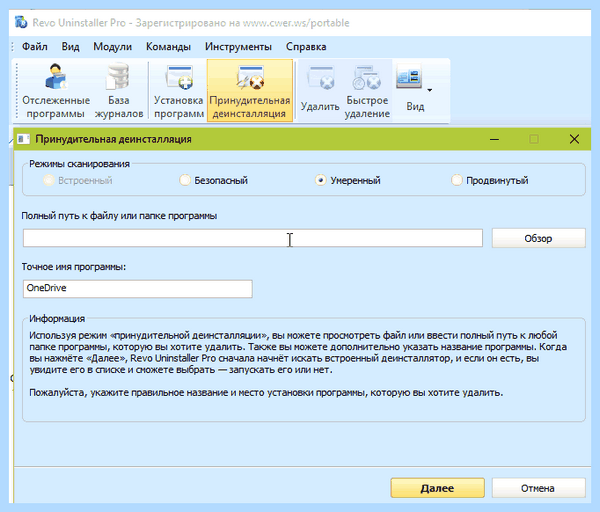The height and width of the screenshot is (512, 600).
Task: Launch the Установка программ toolbar icon
Action: point(178,91)
